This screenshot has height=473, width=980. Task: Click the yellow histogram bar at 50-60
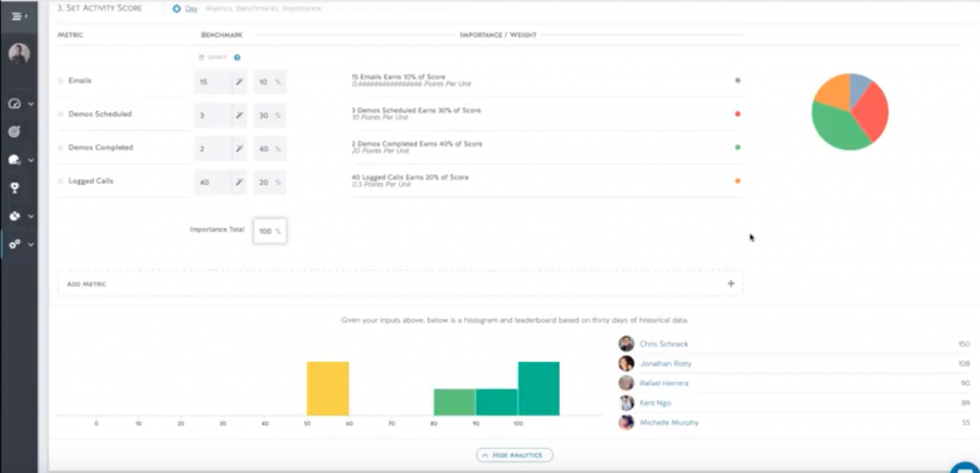point(327,389)
